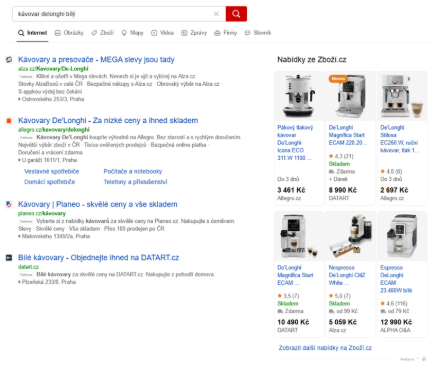Image resolution: width=438 pixels, height=369 pixels.
Task: Open 'De'Longhi Magnifica Start ECAM 220.20' link
Action: (348, 135)
